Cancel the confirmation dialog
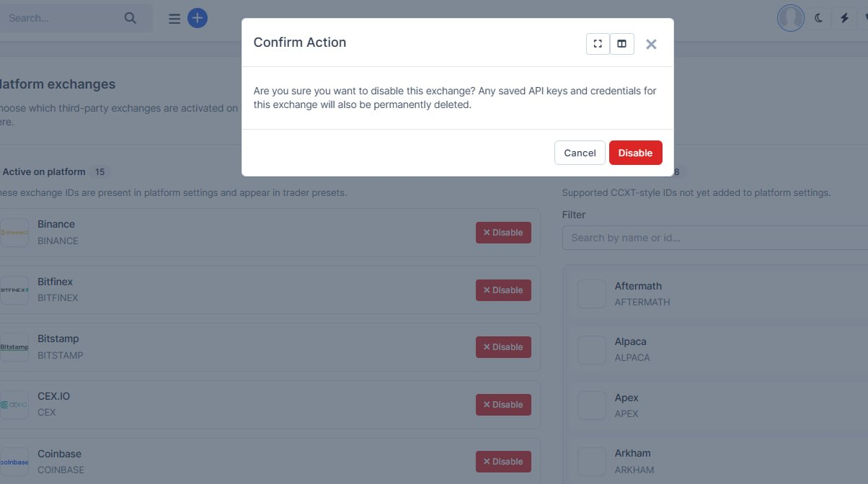Screen dimensions: 868x484 pos(580,153)
